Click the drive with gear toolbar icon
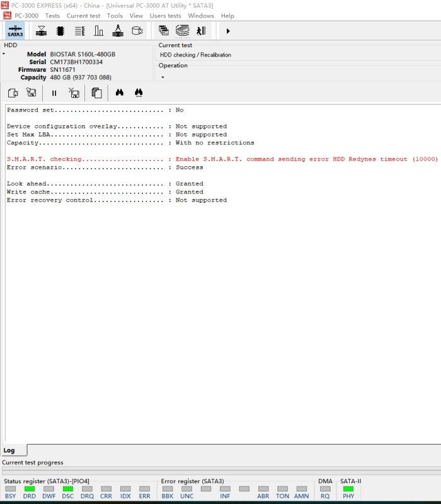The image size is (441, 504). pyautogui.click(x=137, y=31)
